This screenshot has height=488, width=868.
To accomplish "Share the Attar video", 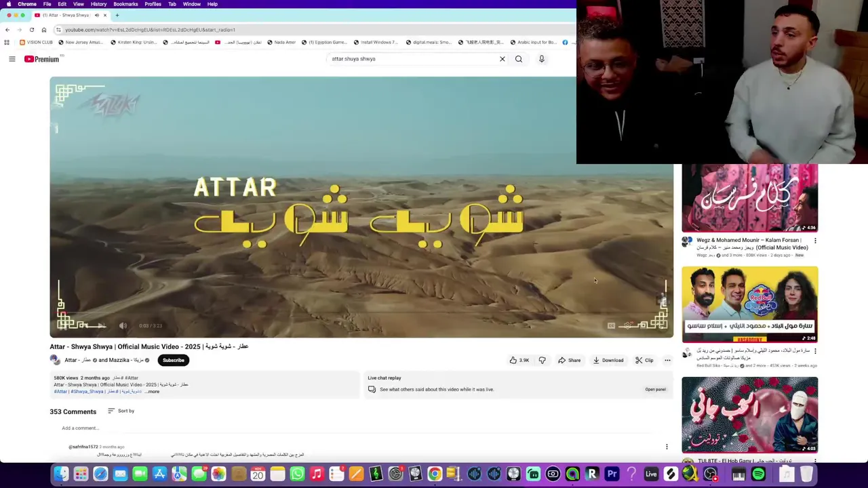I will click(x=570, y=361).
